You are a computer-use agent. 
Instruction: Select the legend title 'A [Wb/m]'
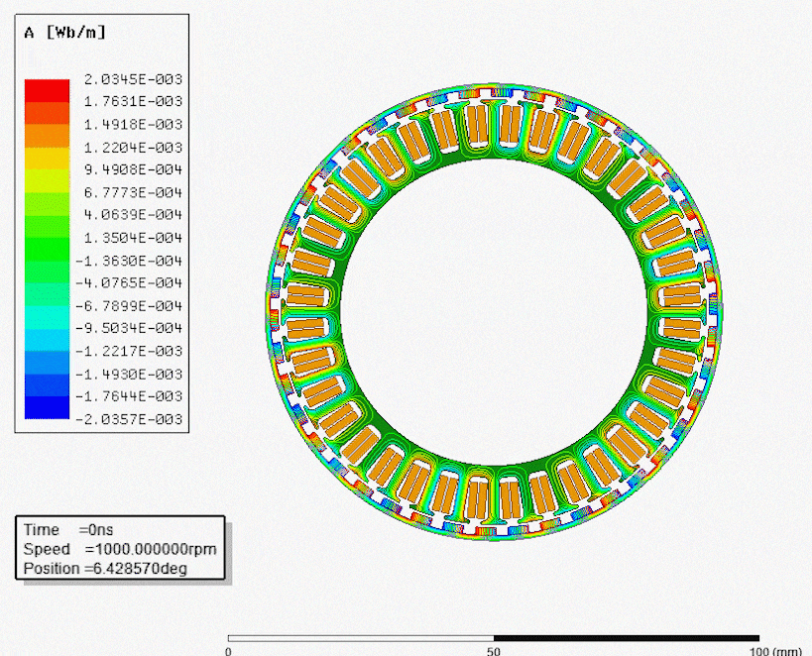tap(64, 33)
